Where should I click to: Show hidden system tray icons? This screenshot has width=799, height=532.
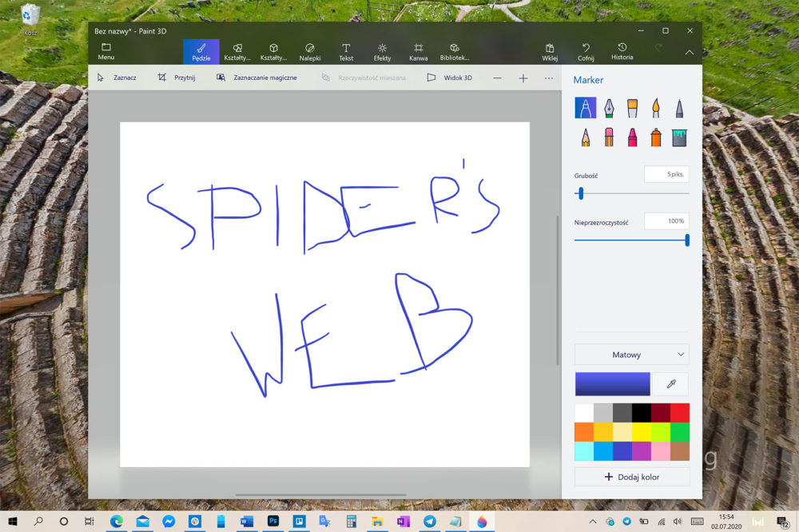pos(592,521)
